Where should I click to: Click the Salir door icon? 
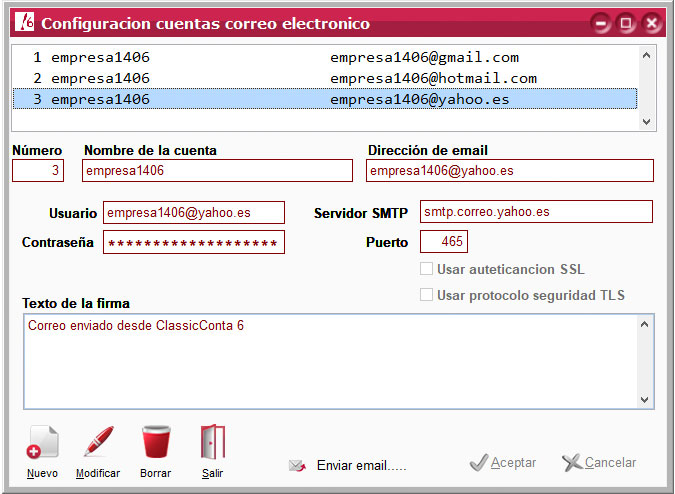[213, 442]
